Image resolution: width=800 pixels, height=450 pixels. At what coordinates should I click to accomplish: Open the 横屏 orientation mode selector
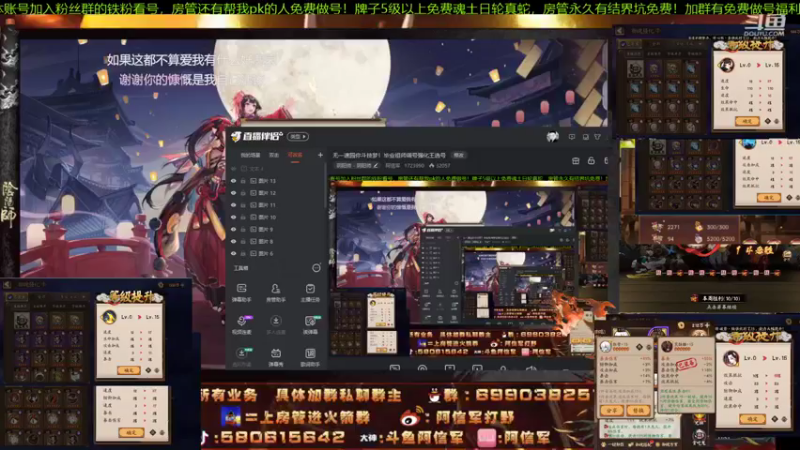coord(298,137)
